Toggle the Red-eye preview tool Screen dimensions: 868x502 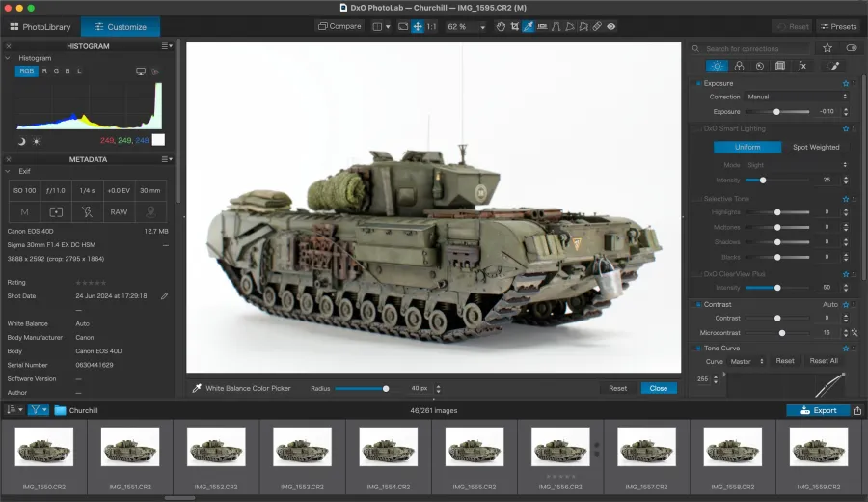click(611, 27)
